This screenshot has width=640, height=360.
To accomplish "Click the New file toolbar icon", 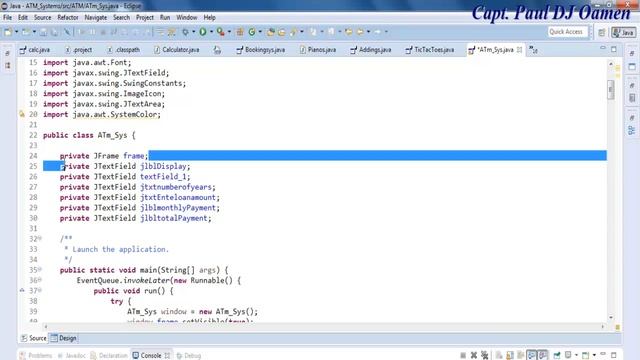I will click(8, 32).
